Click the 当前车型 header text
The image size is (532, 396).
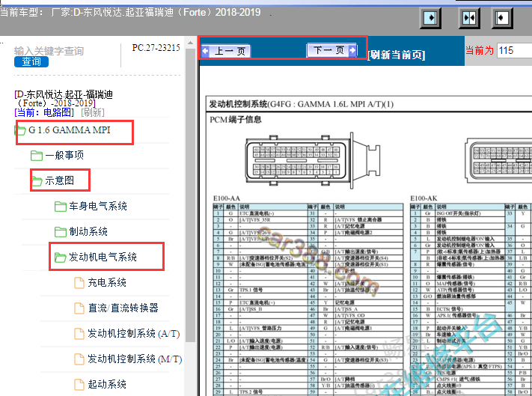[x=22, y=13]
